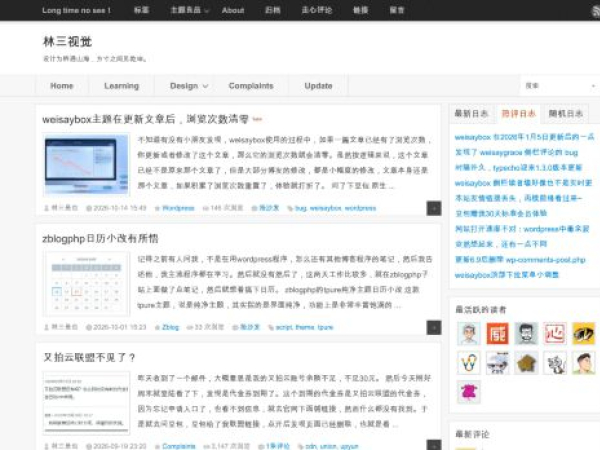Click the man portrait avatar in second row
This screenshot has width=600, height=450.
point(584,362)
